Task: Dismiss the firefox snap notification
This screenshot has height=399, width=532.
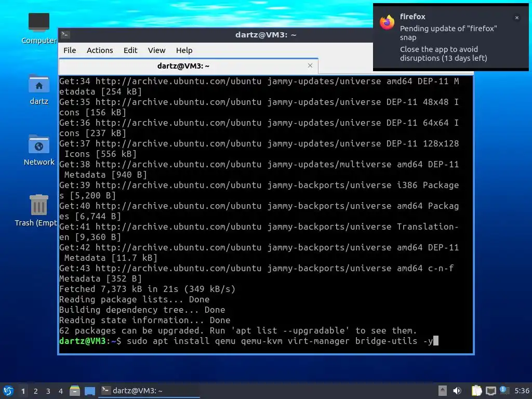Action: point(517,18)
